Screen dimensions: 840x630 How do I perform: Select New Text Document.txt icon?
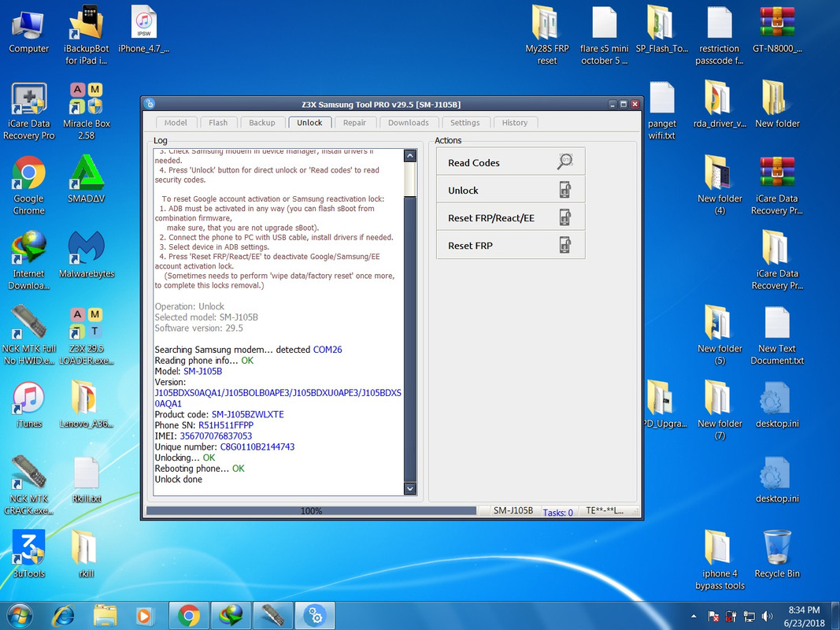pyautogui.click(x=777, y=335)
